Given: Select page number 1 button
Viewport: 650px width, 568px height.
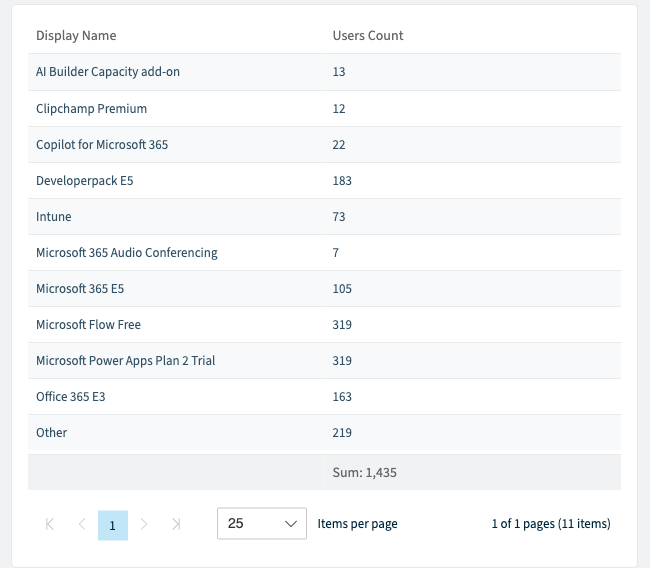Looking at the screenshot, I should [113, 525].
